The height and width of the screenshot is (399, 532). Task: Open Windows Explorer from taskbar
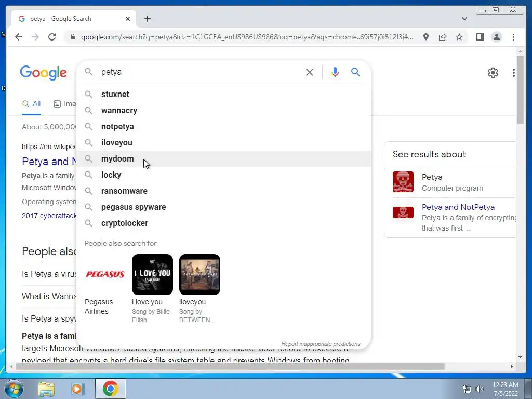pyautogui.click(x=46, y=389)
